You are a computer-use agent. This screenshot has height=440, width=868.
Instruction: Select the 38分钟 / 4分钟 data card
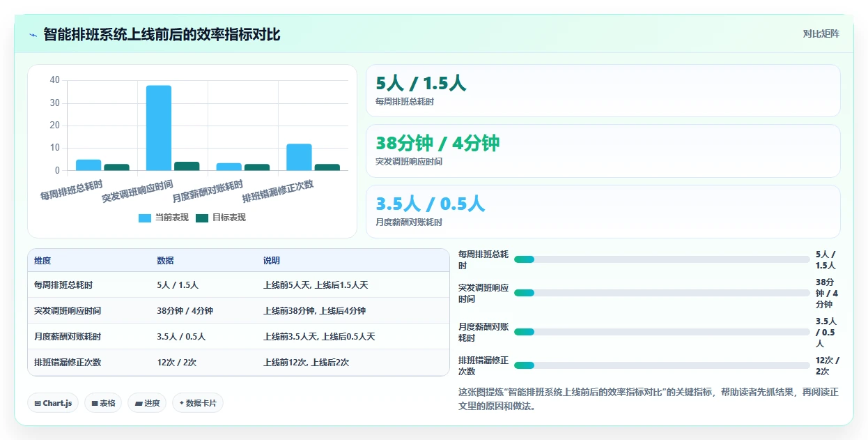(603, 151)
